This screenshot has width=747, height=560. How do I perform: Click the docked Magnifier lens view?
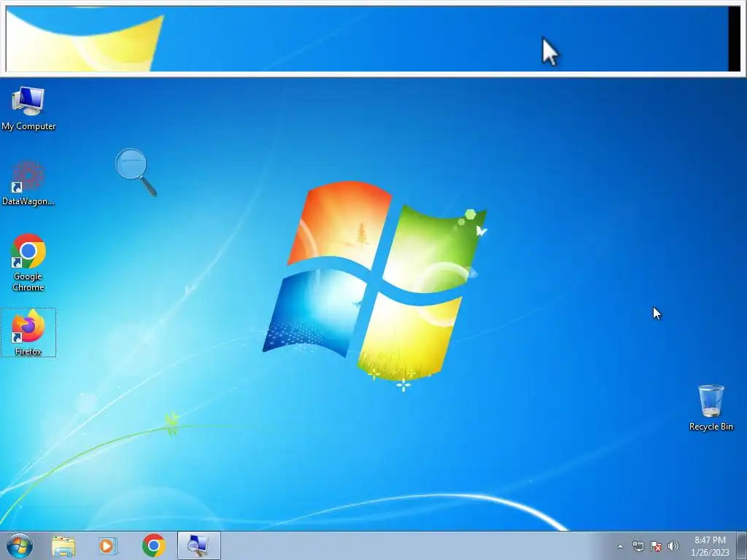tap(373, 39)
